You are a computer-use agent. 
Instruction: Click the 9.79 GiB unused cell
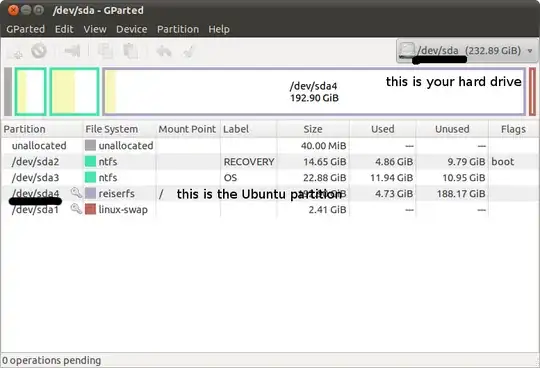(466, 162)
